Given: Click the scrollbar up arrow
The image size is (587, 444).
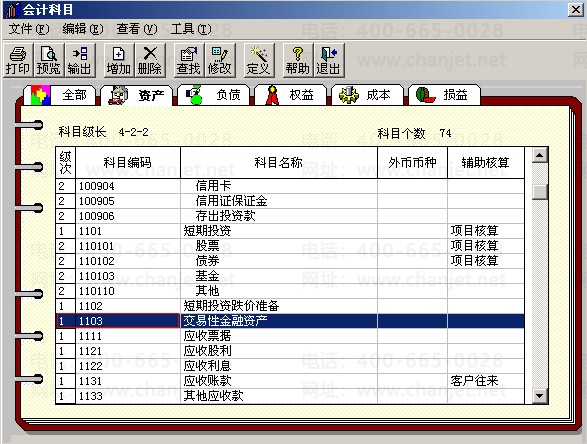Looking at the screenshot, I should click(x=540, y=155).
